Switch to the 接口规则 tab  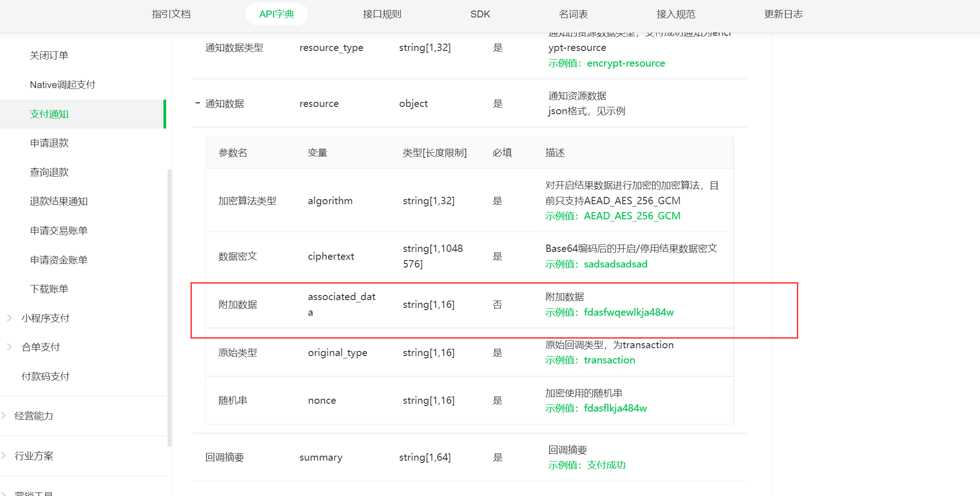point(382,14)
